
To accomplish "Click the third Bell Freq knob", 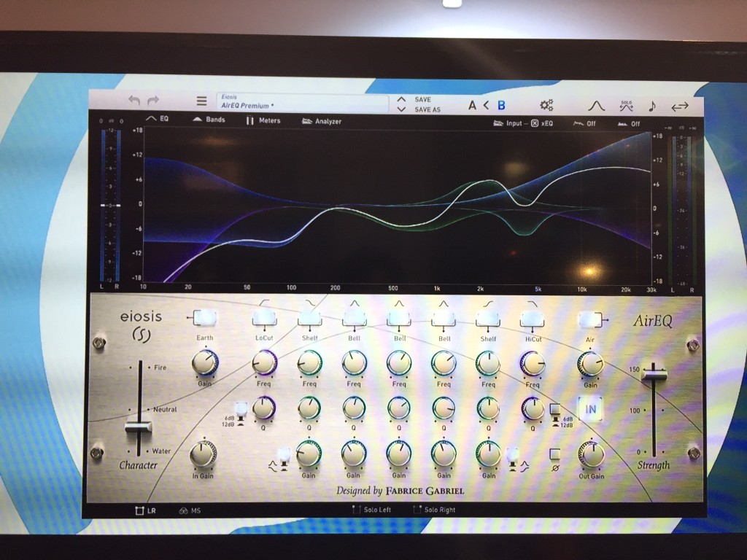I will click(x=444, y=364).
